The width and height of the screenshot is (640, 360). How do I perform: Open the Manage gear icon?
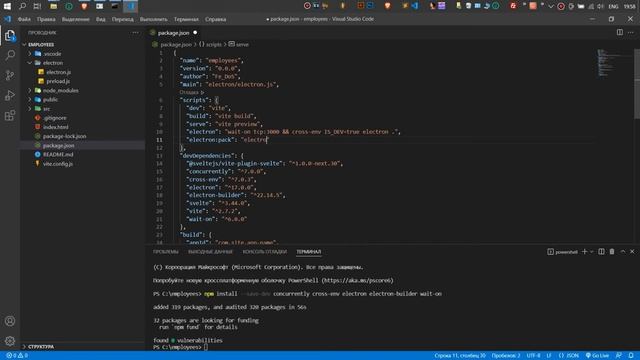pyautogui.click(x=10, y=341)
